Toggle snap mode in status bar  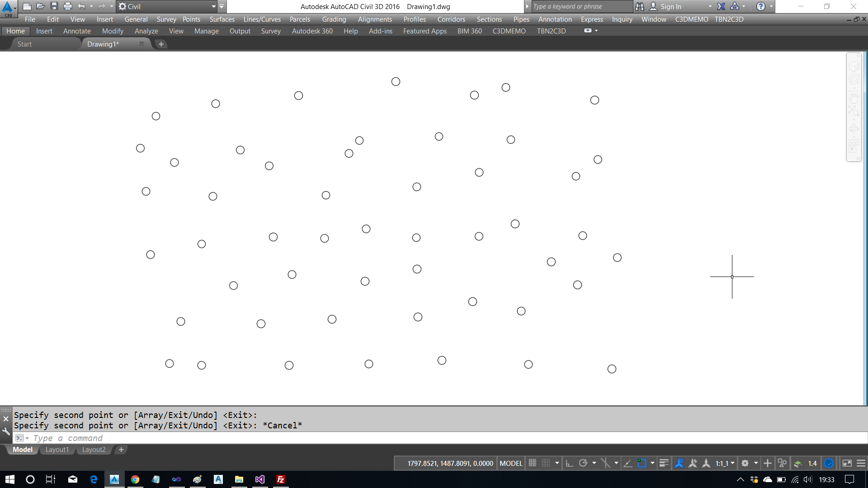[x=546, y=463]
